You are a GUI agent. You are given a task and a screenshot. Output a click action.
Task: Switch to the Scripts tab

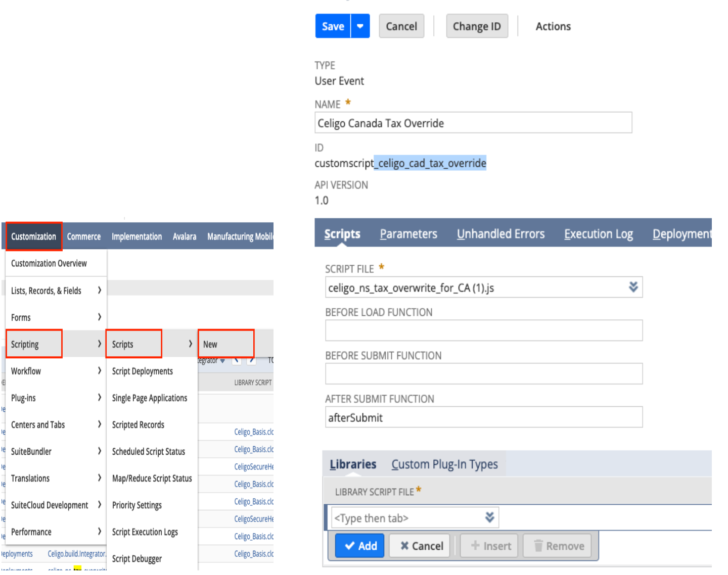click(342, 234)
